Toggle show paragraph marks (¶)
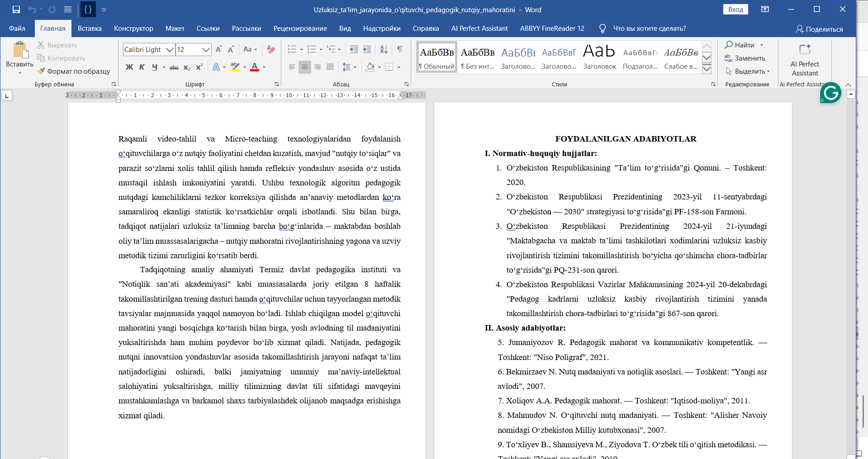This screenshot has width=868, height=459. tap(400, 49)
